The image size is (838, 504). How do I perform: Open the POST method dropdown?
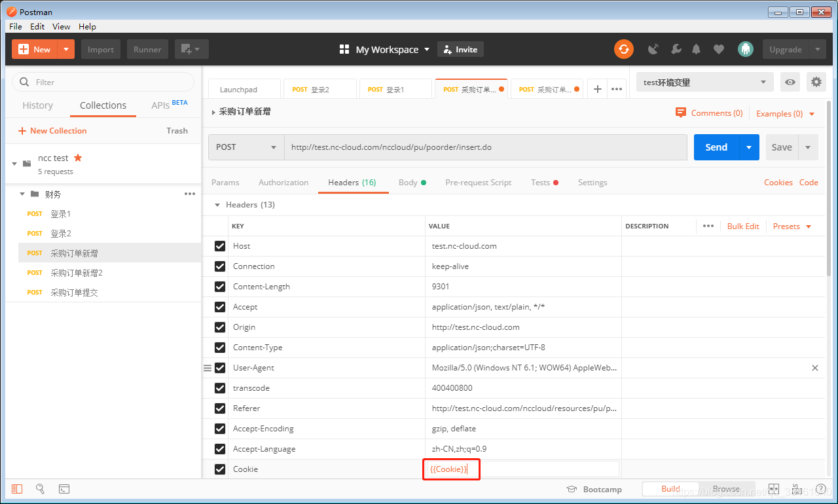[x=246, y=147]
